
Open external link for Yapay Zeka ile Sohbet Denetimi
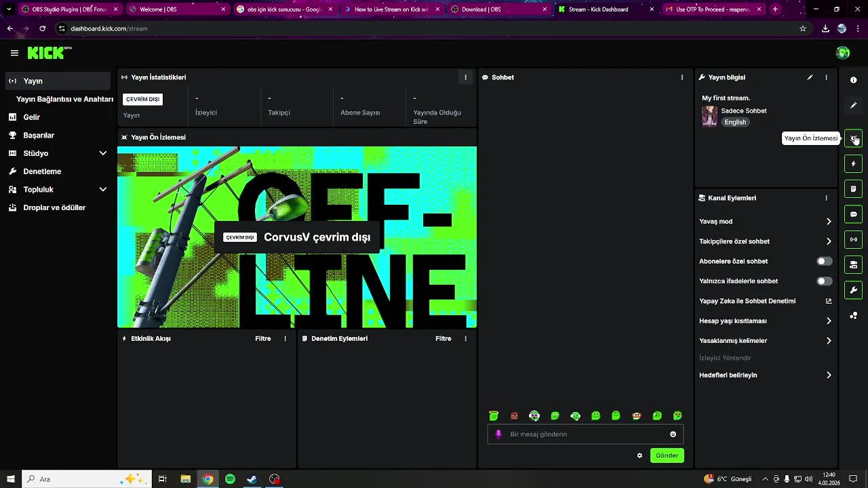coord(829,301)
